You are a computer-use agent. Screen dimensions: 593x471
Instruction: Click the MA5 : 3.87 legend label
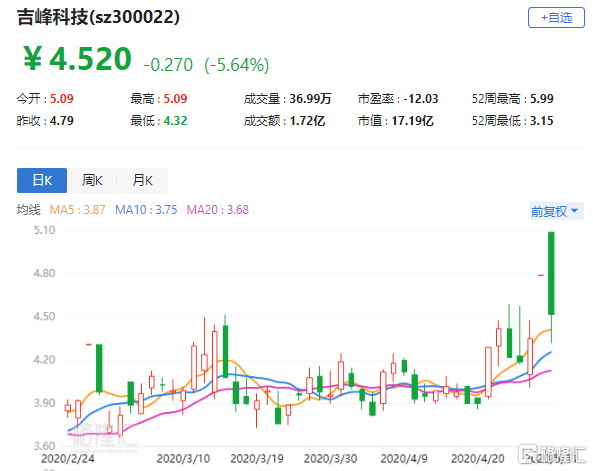click(x=78, y=210)
